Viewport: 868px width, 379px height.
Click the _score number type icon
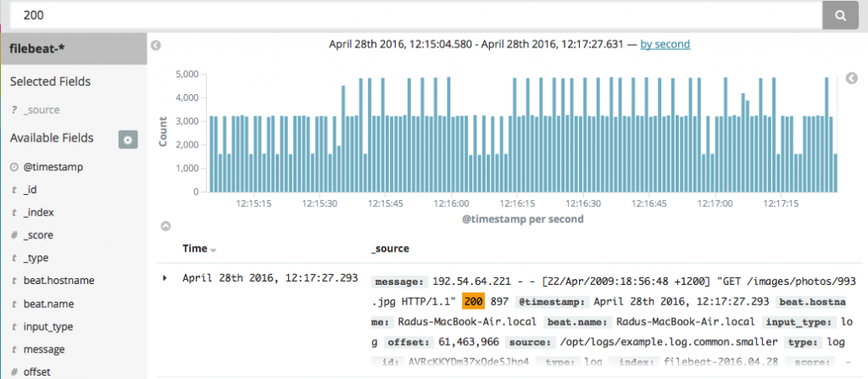tap(14, 235)
